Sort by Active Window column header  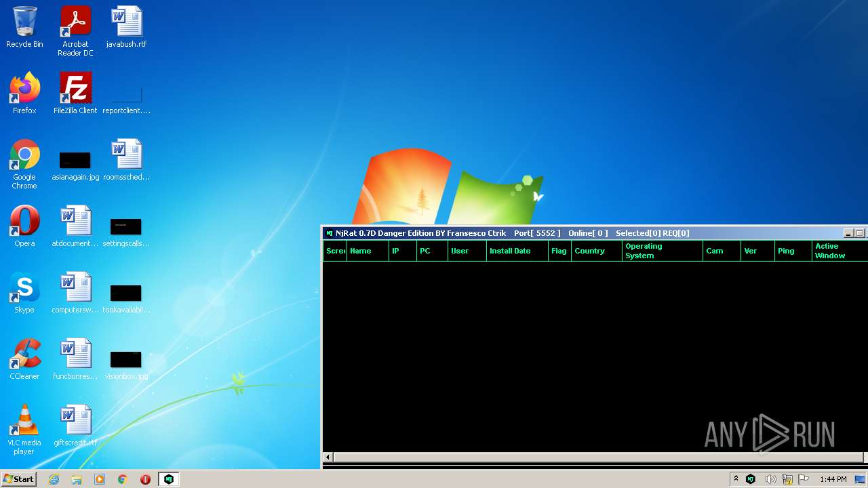click(840, 251)
